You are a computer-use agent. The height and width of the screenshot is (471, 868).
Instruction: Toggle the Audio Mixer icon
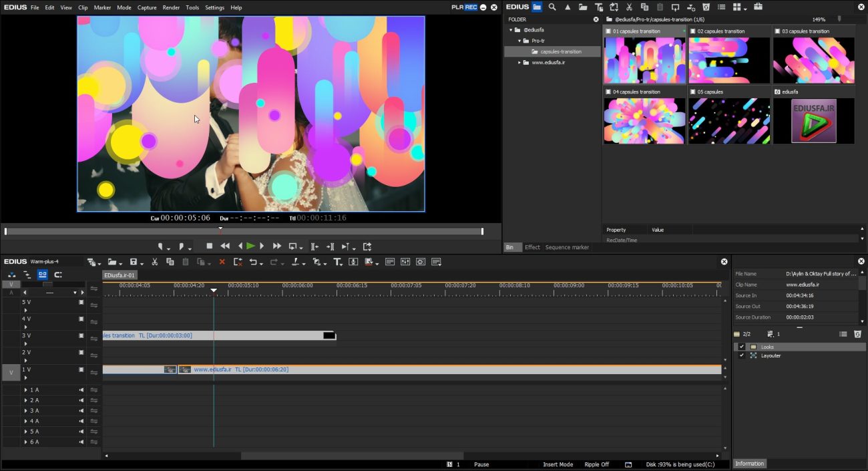(405, 262)
